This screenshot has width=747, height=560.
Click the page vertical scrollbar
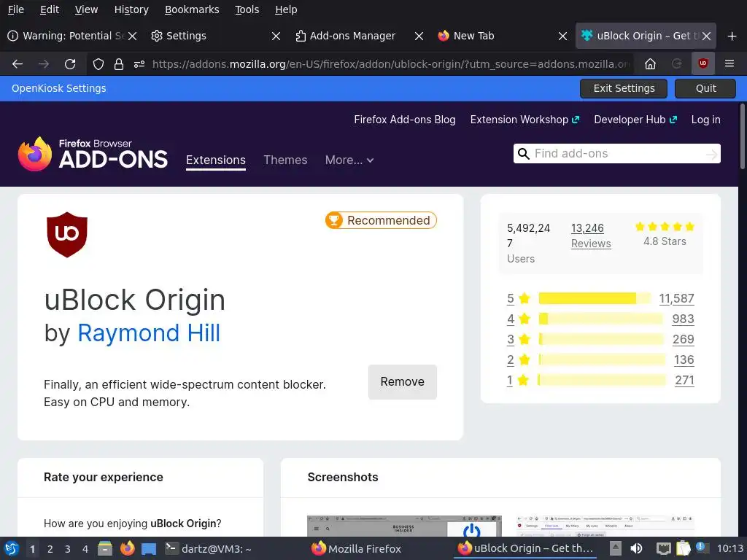[x=742, y=136]
